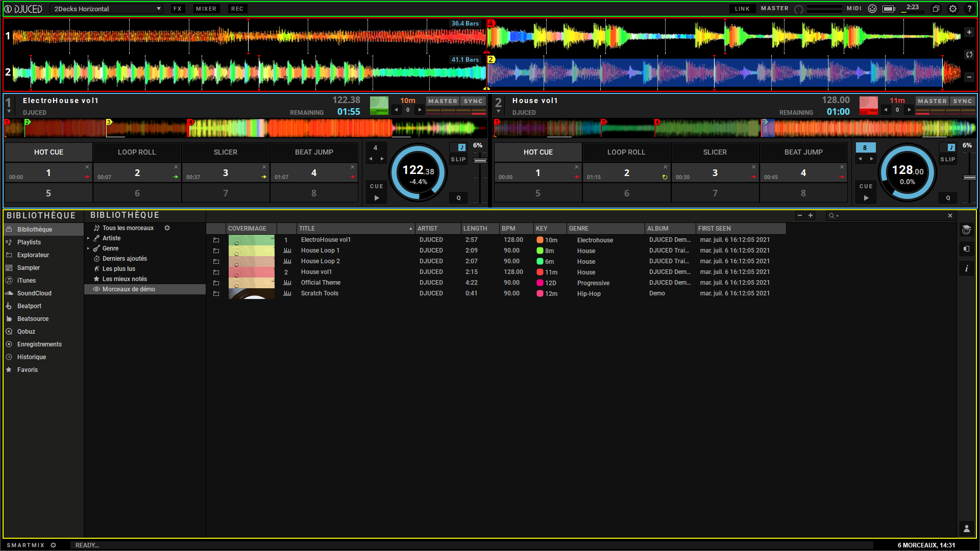Toggle SYNC on deck 1
The height and width of the screenshot is (551, 980).
click(x=473, y=101)
